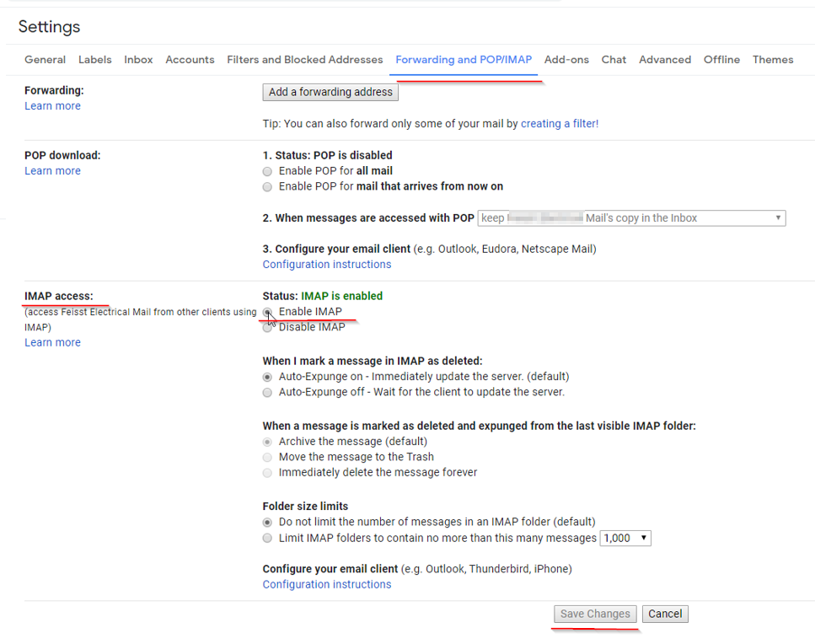The image size is (815, 644).
Task: Enable POP for mail that arrives from now on
Action: pos(267,186)
